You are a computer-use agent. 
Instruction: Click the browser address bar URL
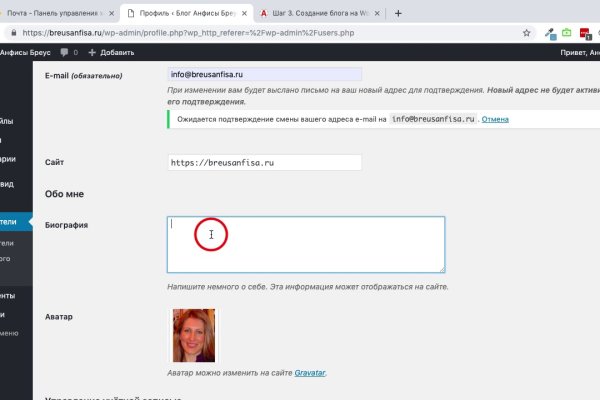coord(200,32)
